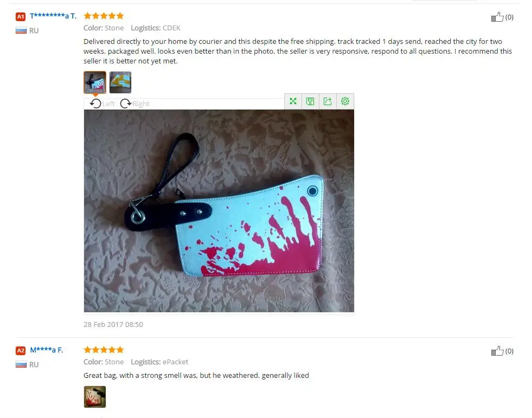The width and height of the screenshot is (532, 418).
Task: Click the A2 reviewer level badge
Action: click(x=21, y=350)
